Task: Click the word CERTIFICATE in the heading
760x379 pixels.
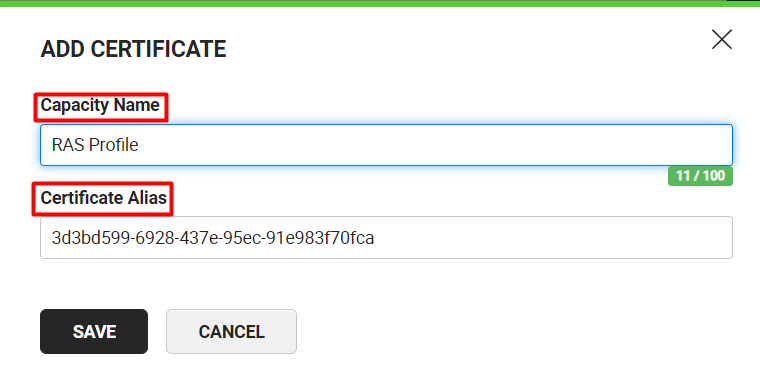Action: [x=158, y=49]
